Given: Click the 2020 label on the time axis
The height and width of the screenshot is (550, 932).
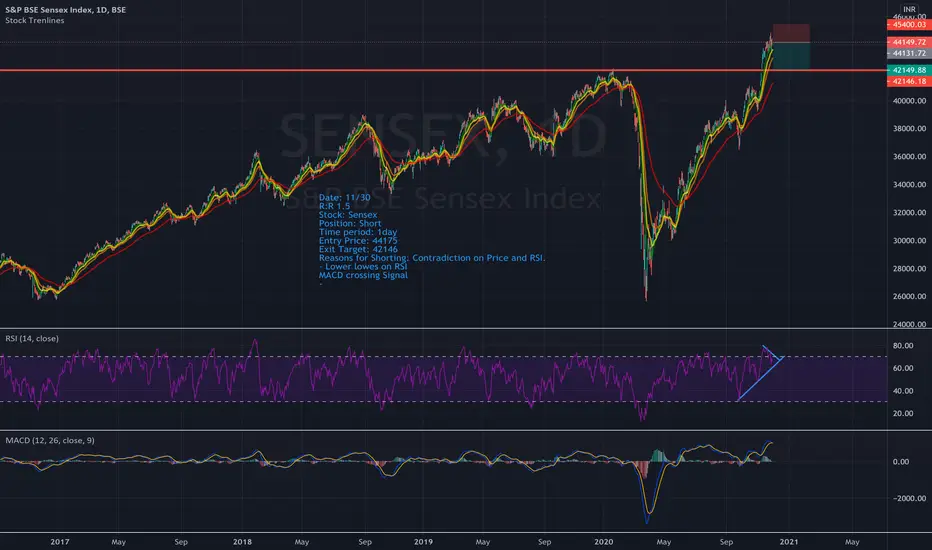Looking at the screenshot, I should click(604, 542).
